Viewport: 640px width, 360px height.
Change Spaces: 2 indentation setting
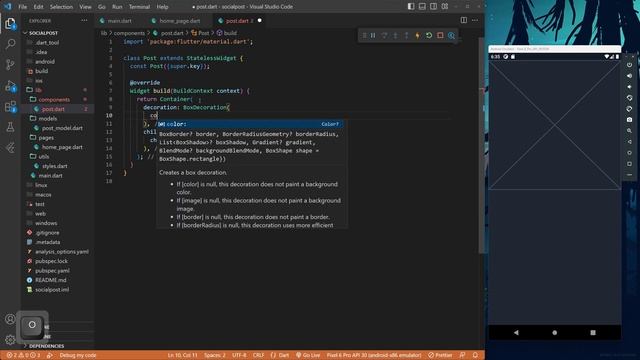(x=215, y=355)
